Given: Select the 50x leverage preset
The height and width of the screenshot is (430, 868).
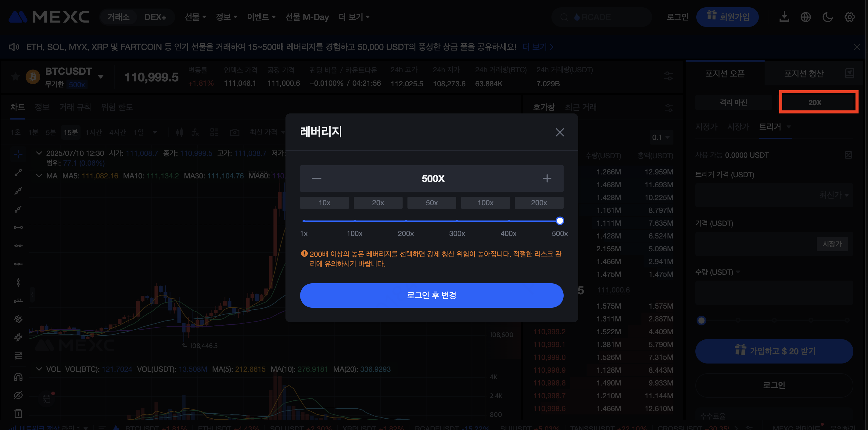Looking at the screenshot, I should [432, 202].
